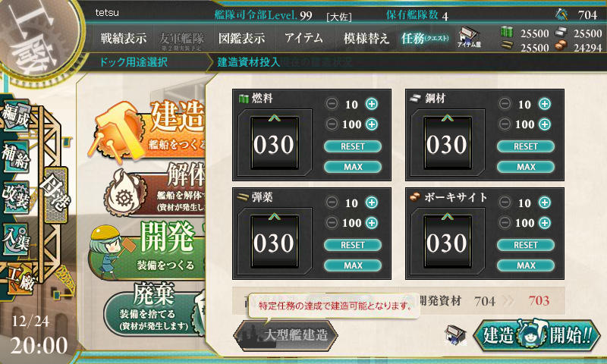
Task: Add 10 to 弾薬 ammo amount
Action: (x=372, y=202)
